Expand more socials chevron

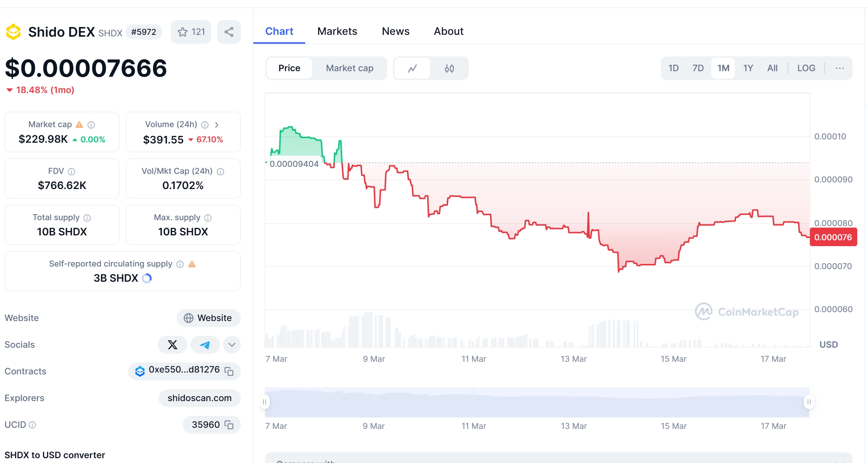pyautogui.click(x=232, y=345)
